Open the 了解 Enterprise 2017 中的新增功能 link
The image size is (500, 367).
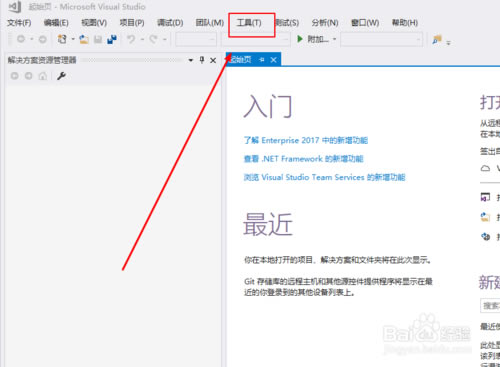[306, 140]
